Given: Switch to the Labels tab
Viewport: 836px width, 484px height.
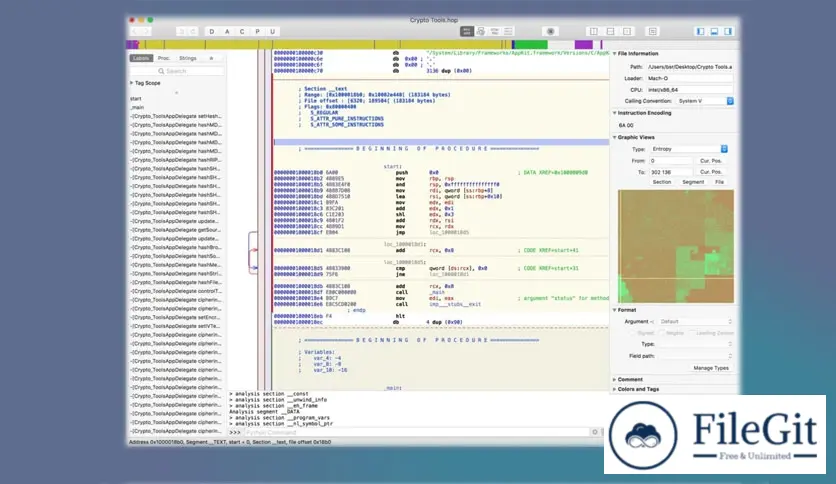Looking at the screenshot, I should point(141,58).
